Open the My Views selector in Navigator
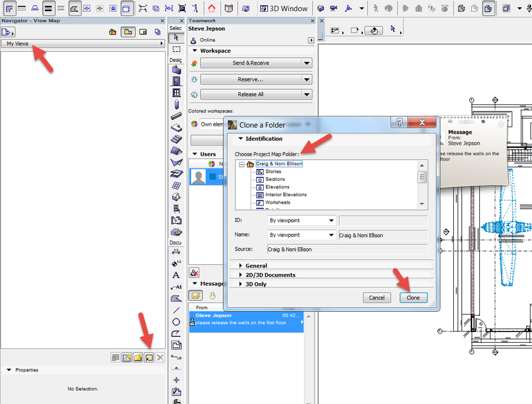This screenshot has width=532, height=404. [83, 44]
